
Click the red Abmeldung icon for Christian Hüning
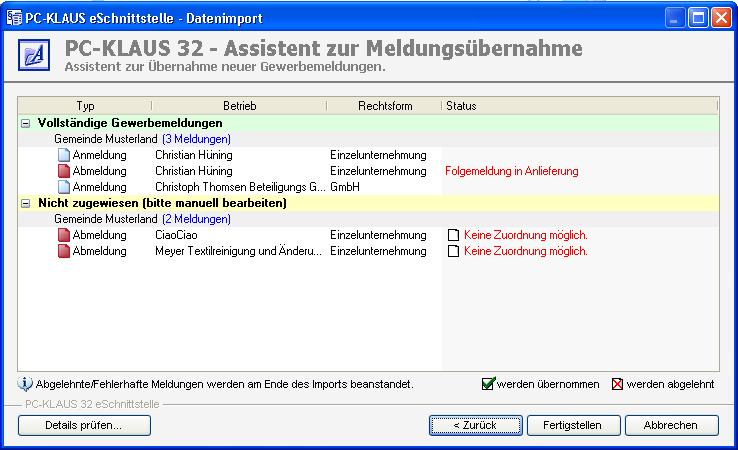pos(64,171)
